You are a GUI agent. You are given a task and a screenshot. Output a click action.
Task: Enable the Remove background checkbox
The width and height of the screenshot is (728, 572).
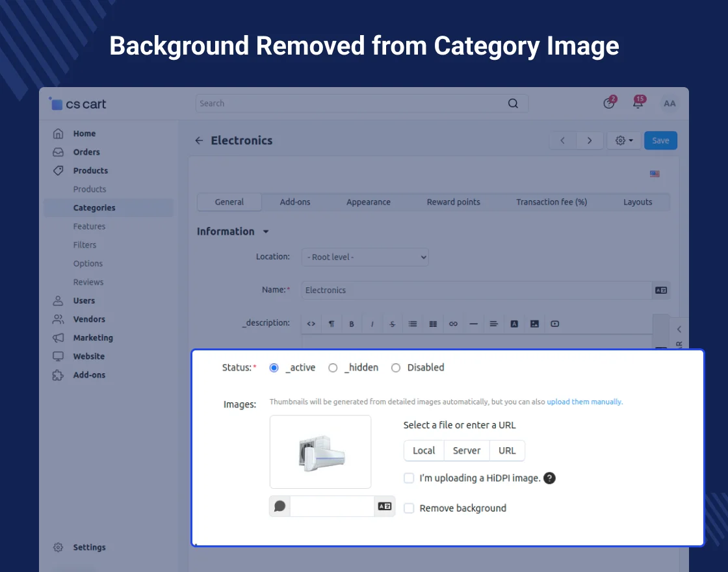pos(409,508)
